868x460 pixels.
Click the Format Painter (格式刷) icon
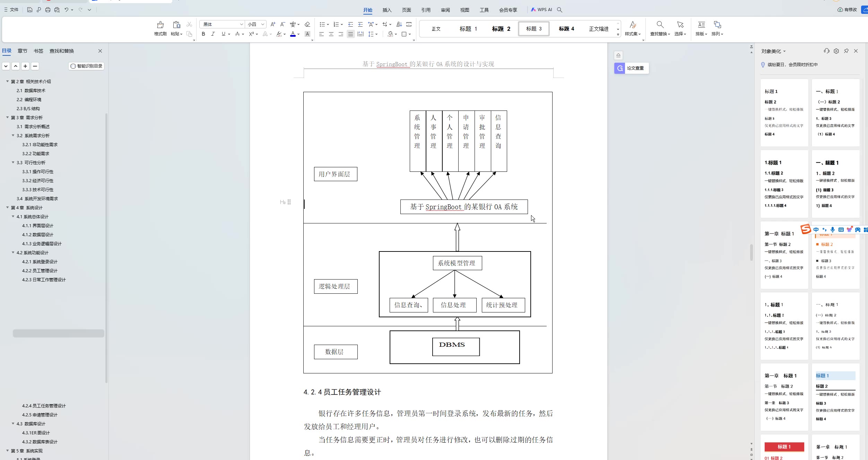160,25
